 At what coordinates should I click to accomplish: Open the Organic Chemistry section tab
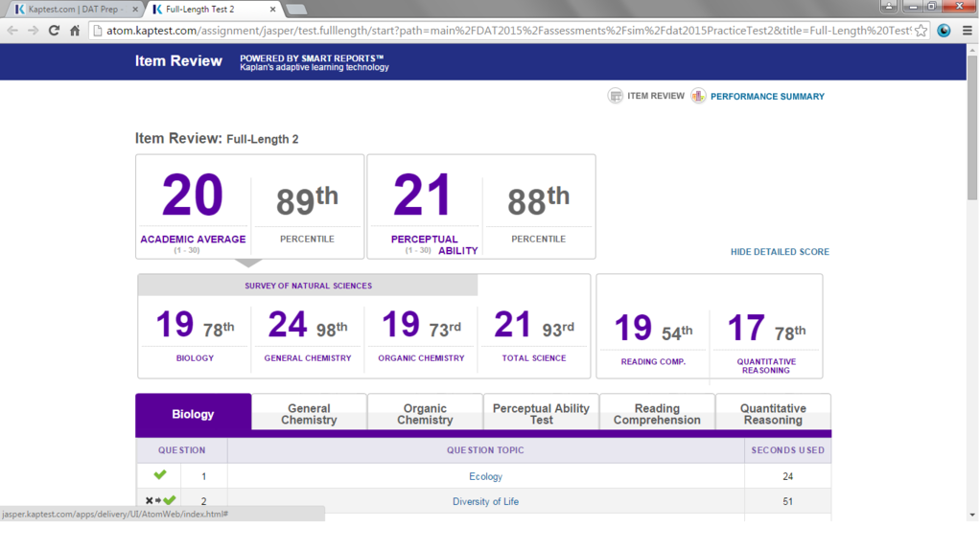[x=425, y=414]
